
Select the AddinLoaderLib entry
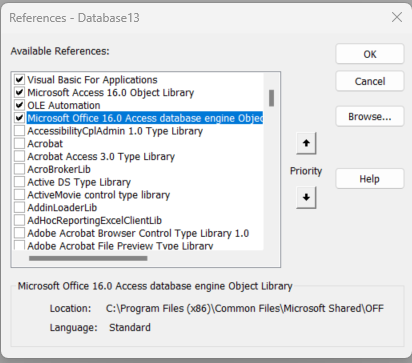tap(62, 207)
